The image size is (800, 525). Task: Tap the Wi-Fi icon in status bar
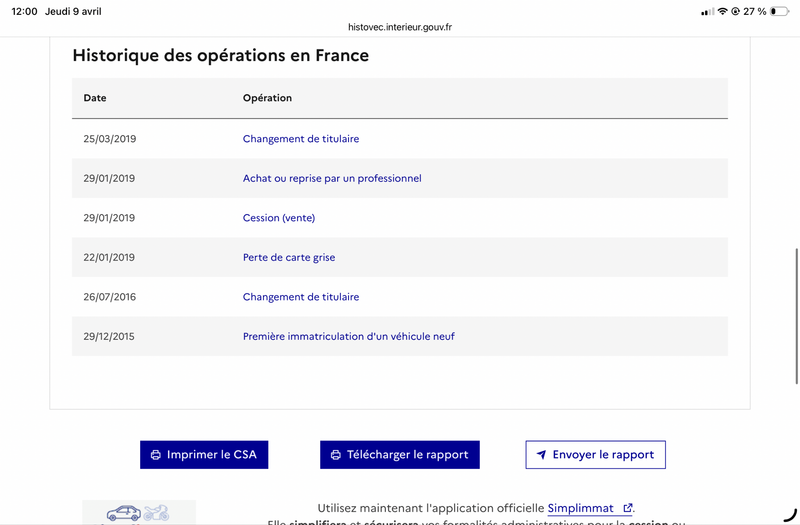click(x=722, y=11)
